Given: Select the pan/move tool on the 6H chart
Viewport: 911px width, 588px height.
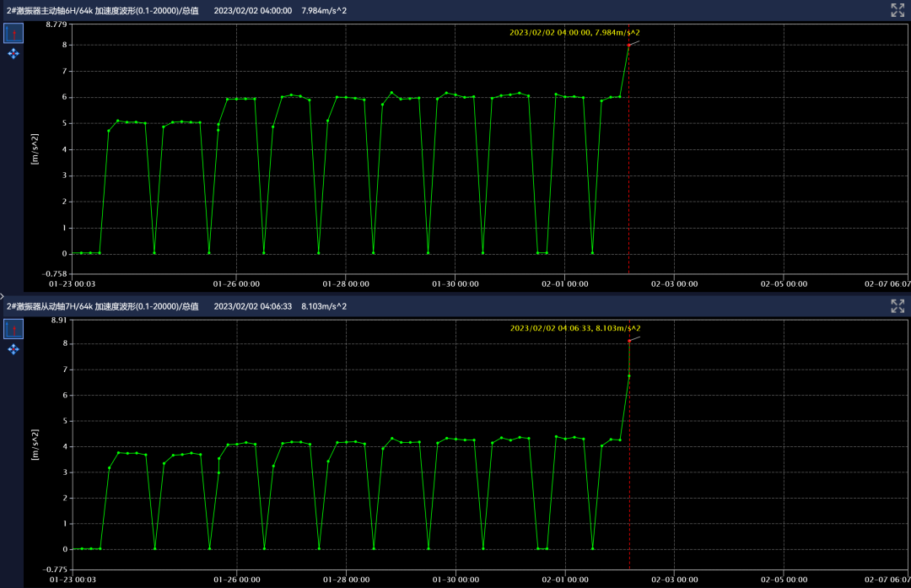Looking at the screenshot, I should [13, 54].
